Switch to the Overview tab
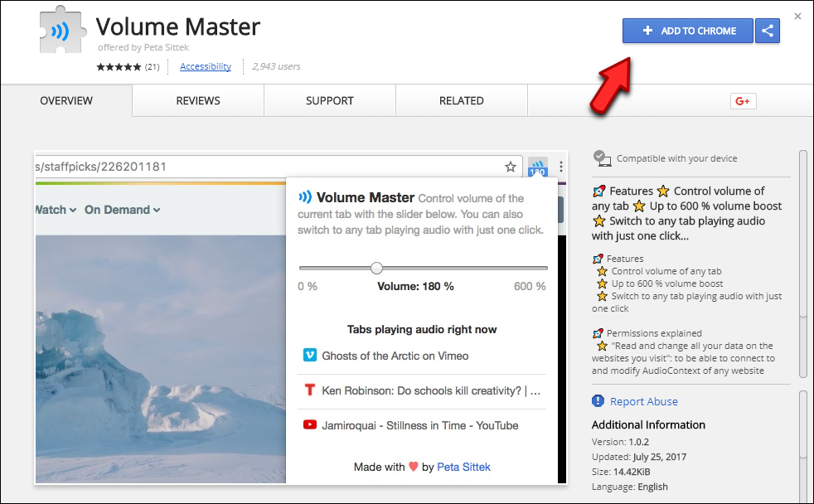The width and height of the screenshot is (814, 504). coord(66,100)
